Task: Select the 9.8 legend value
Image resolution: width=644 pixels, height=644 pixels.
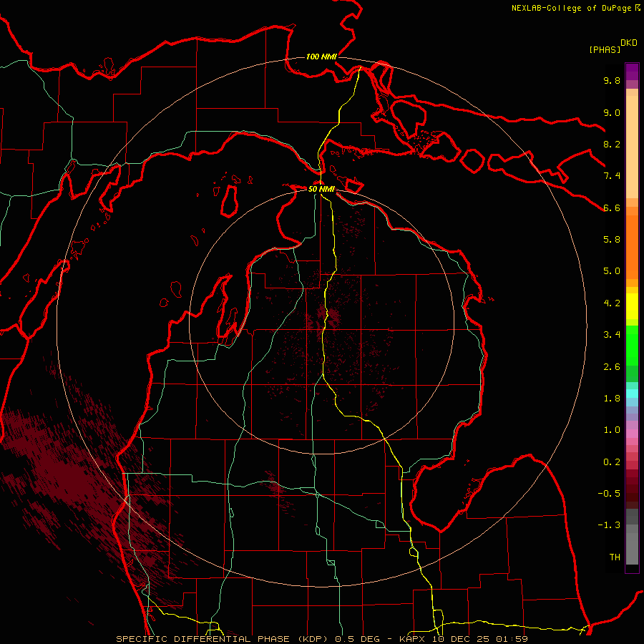Action: pos(612,80)
